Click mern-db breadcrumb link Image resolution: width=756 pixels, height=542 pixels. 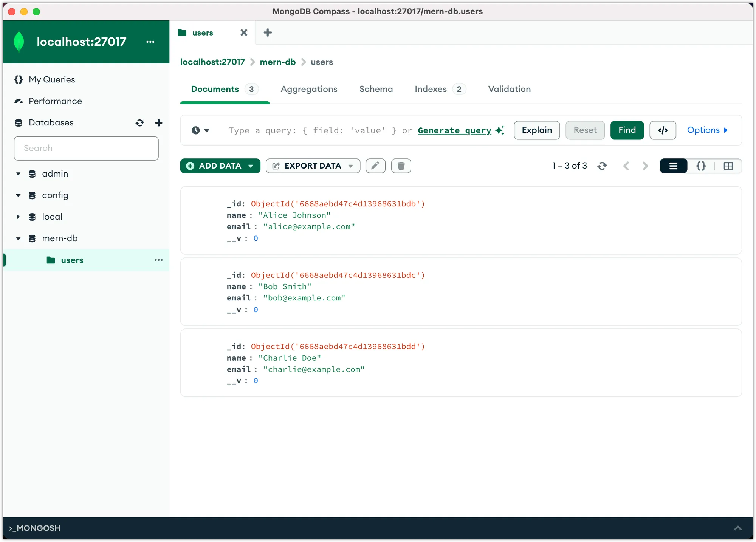coord(278,62)
